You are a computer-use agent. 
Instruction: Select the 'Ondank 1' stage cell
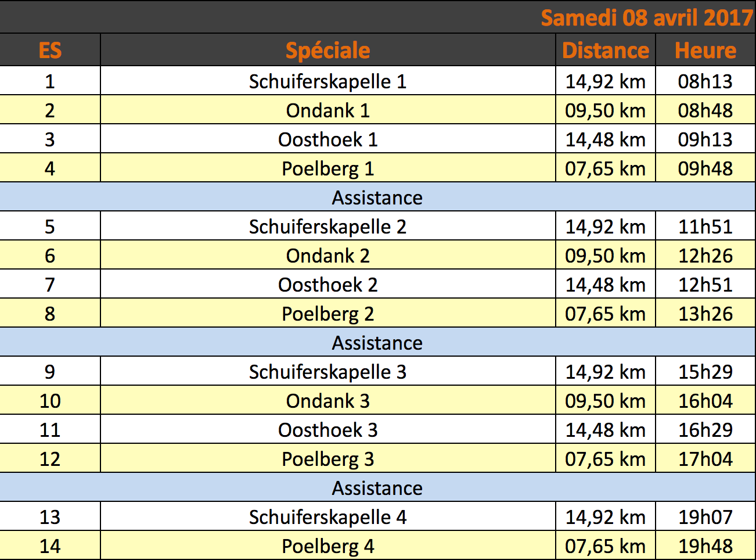pyautogui.click(x=328, y=110)
